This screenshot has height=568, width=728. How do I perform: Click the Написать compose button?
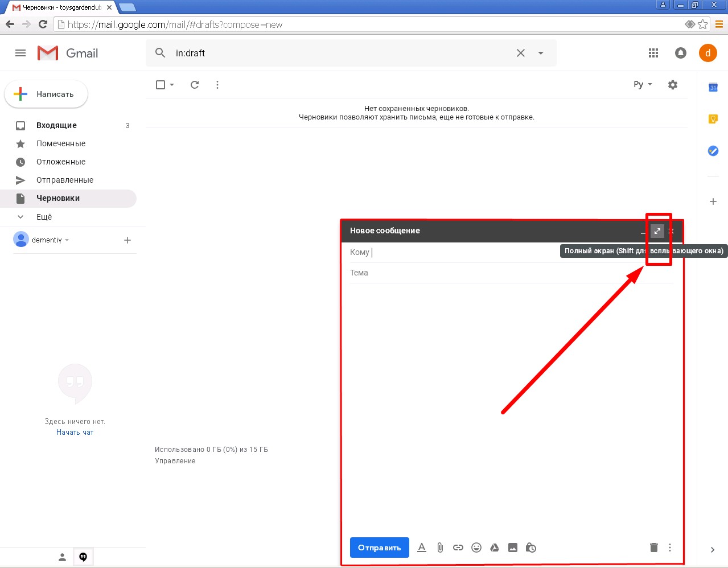46,94
